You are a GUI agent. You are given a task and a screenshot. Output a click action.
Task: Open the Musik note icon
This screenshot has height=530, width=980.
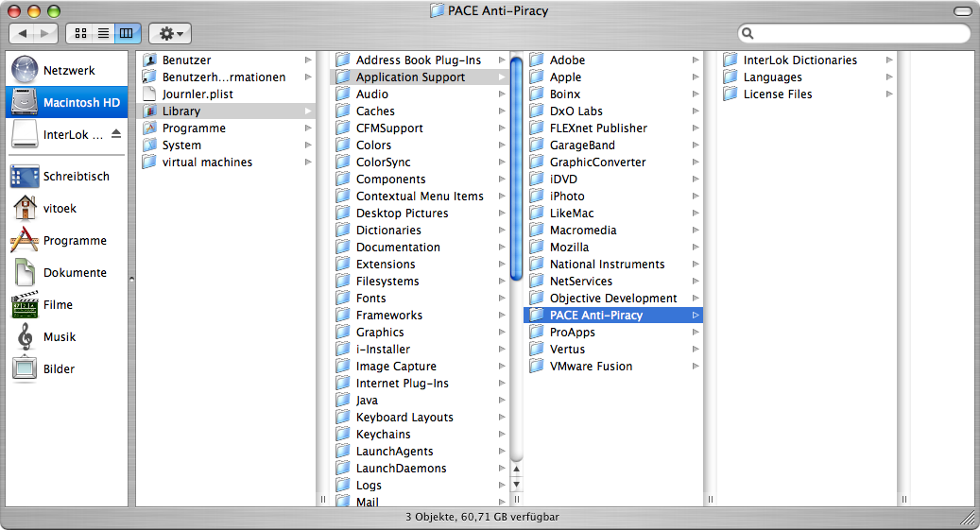(25, 336)
